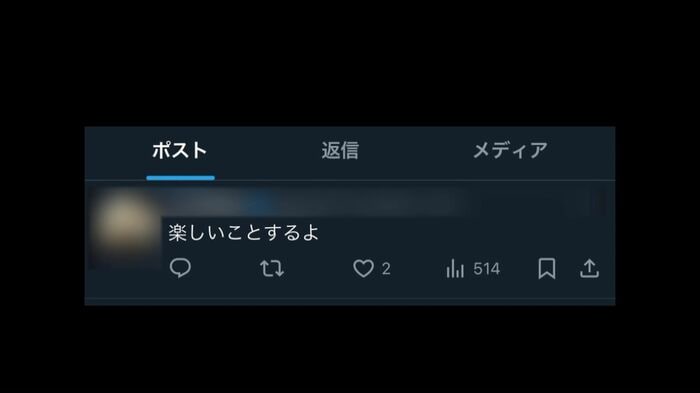Repost using the arrows icon

coord(272,269)
